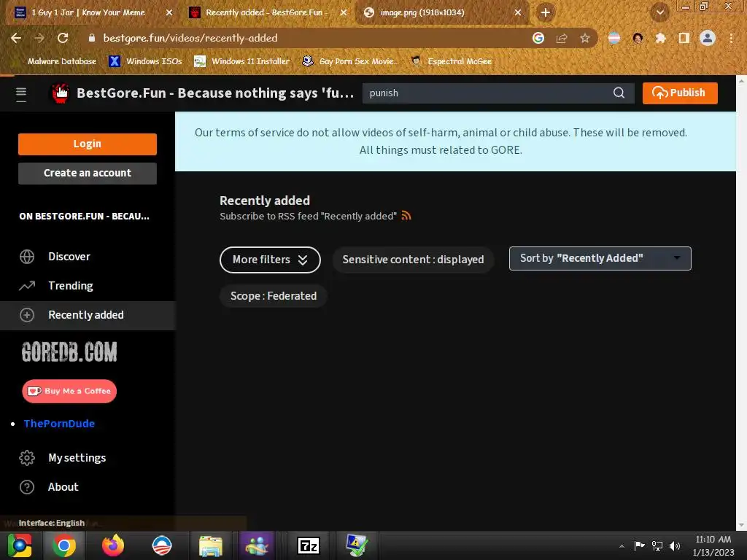Open Sort by Recently Added dropdown

point(600,259)
